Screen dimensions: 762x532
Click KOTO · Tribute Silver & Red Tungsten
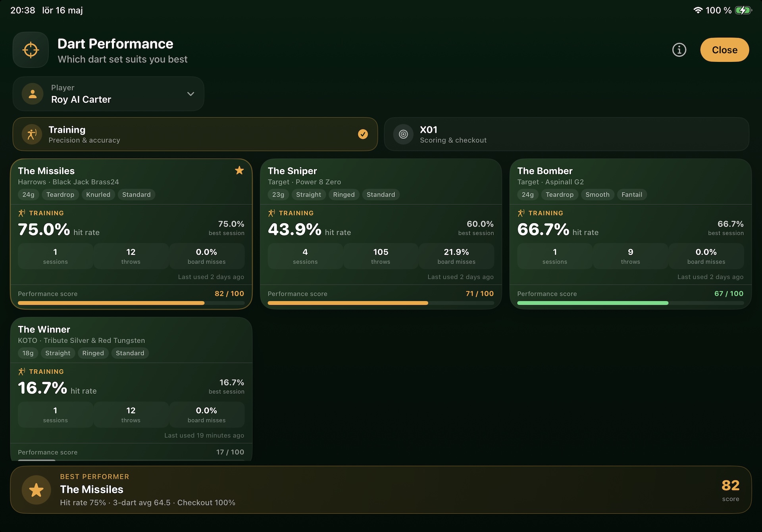(x=81, y=340)
